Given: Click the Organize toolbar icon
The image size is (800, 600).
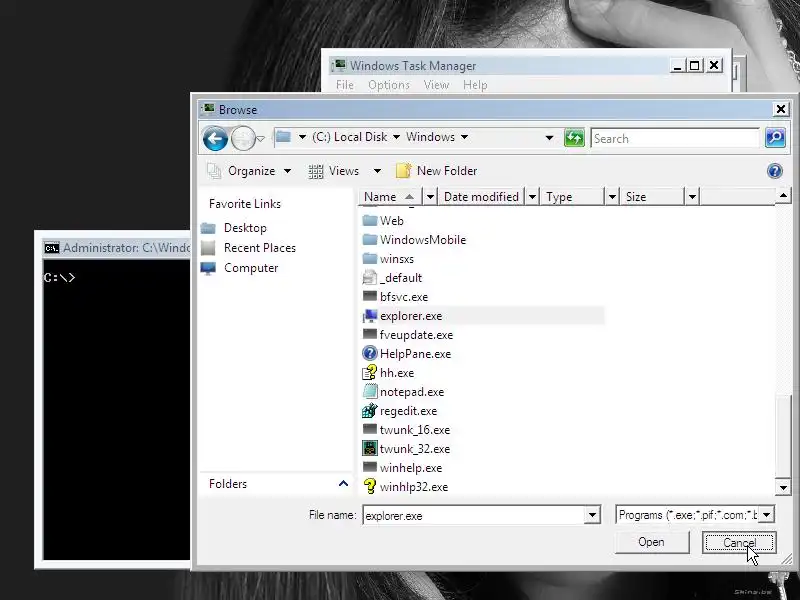Looking at the screenshot, I should [x=214, y=171].
